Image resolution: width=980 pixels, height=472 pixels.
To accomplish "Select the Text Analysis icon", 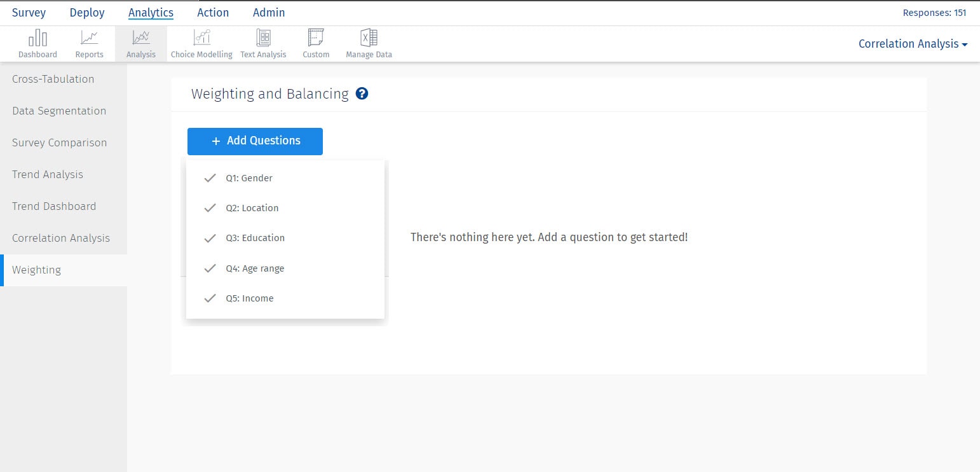I will (x=262, y=42).
